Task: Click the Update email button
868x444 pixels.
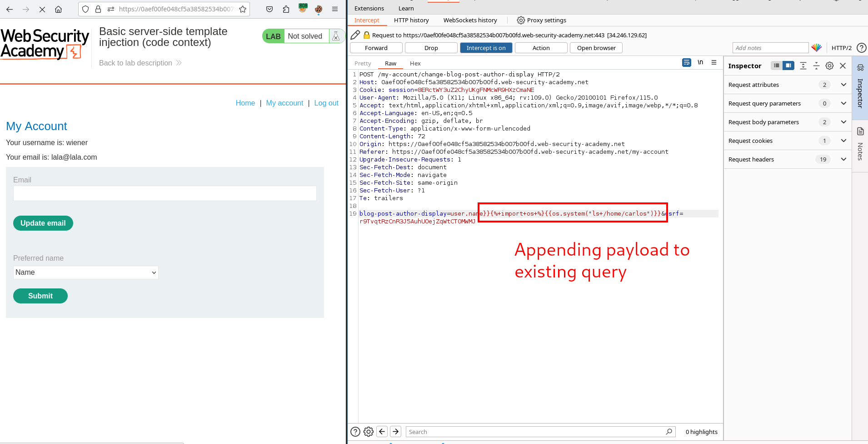Action: tap(43, 223)
